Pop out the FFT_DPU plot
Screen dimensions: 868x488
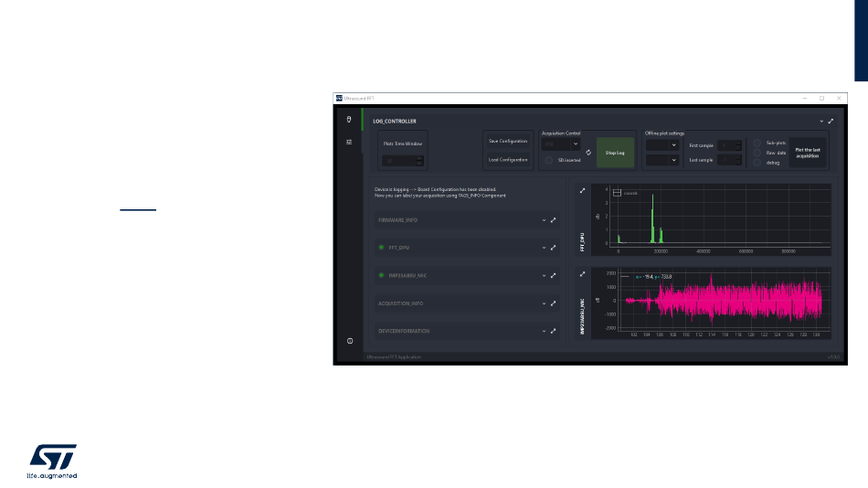(x=582, y=191)
